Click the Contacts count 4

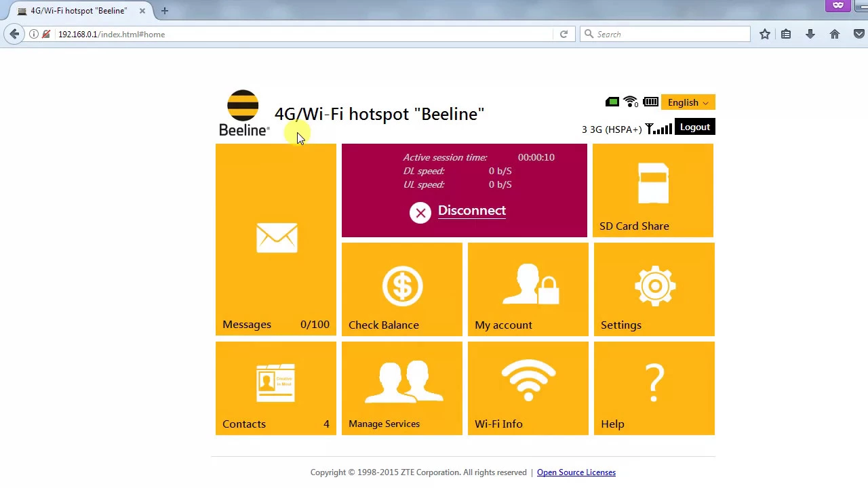point(326,424)
